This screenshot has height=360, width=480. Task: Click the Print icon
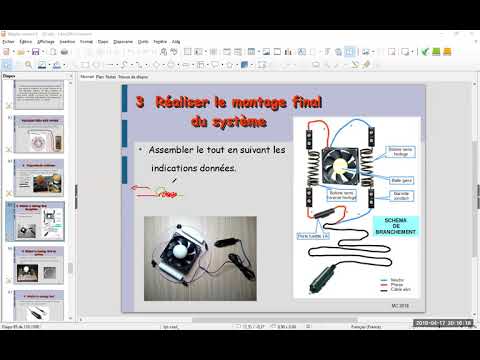(65, 52)
